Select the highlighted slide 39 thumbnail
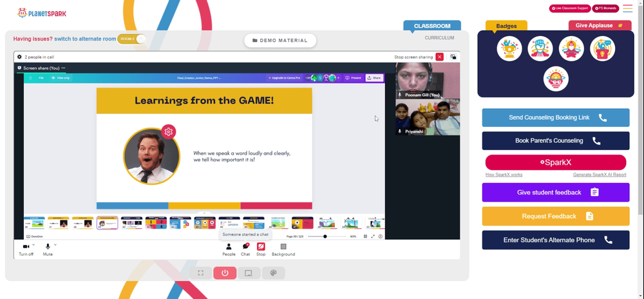The height and width of the screenshot is (299, 644). tap(107, 222)
